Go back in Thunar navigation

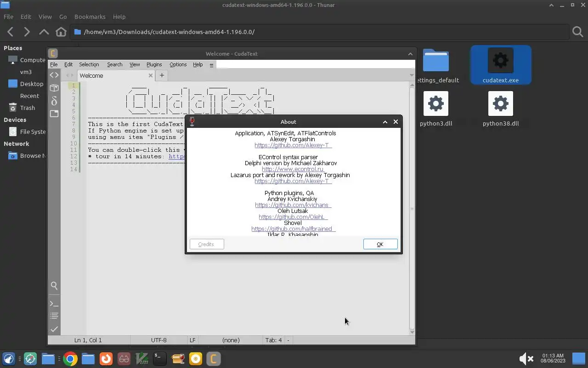[x=11, y=32]
